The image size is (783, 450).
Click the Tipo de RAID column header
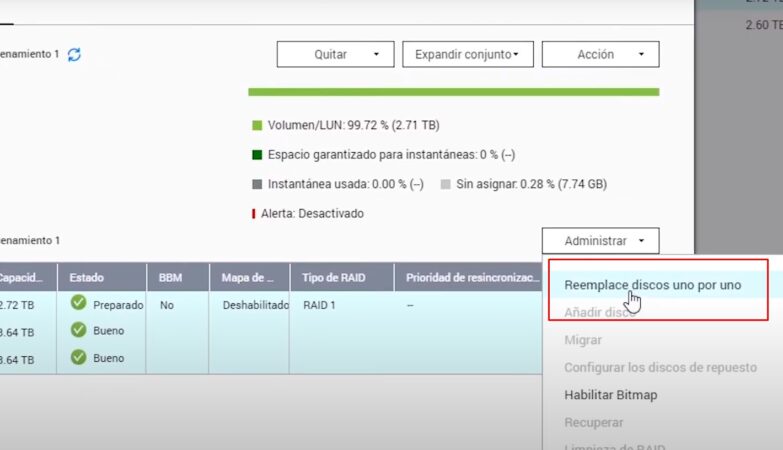[342, 277]
